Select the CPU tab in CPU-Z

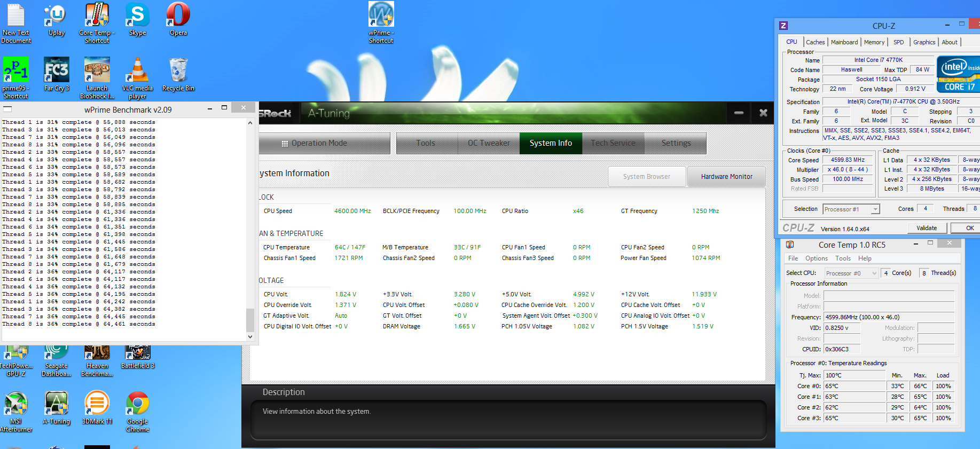(791, 42)
